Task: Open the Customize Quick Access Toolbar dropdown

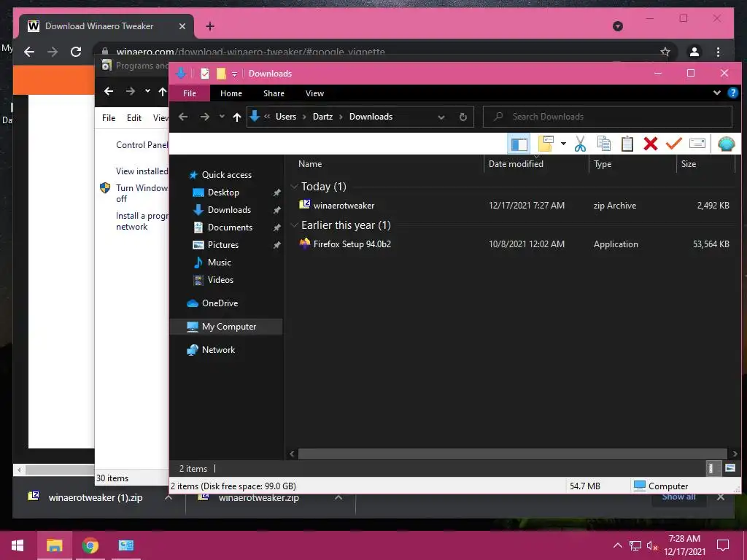Action: coord(234,74)
